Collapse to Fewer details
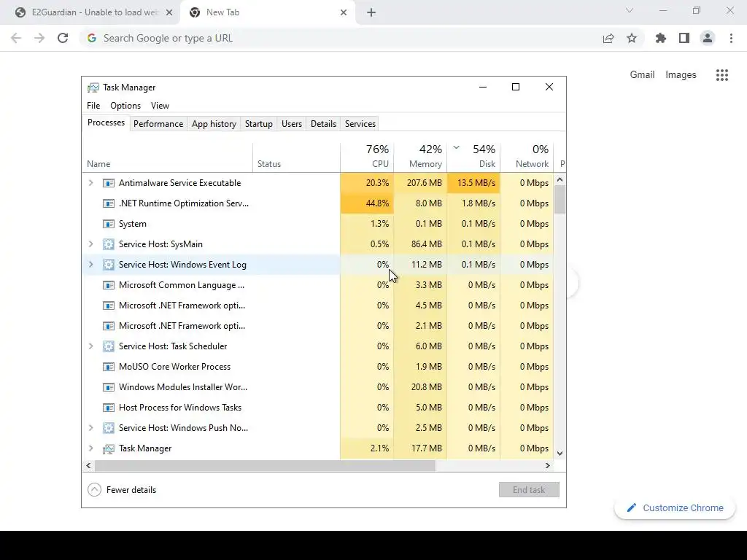747x560 pixels. (122, 489)
